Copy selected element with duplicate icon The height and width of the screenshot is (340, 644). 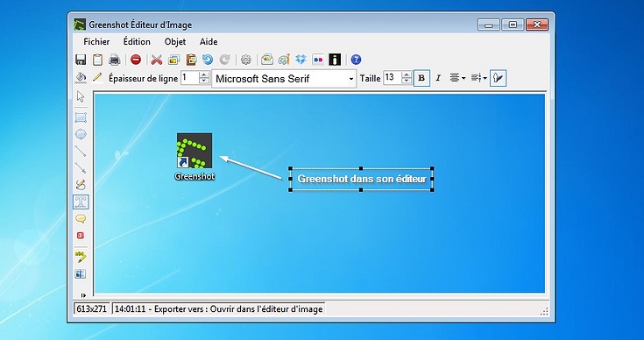tap(173, 60)
